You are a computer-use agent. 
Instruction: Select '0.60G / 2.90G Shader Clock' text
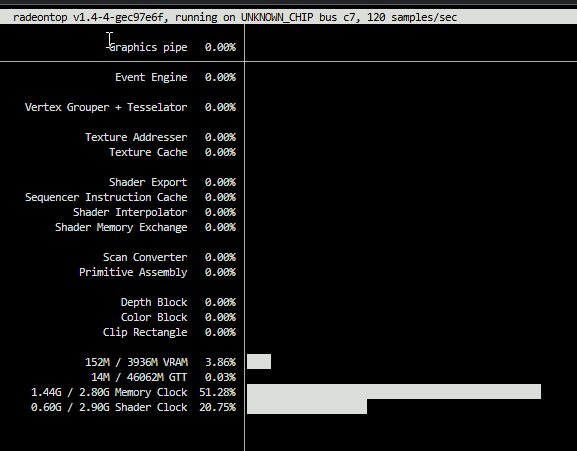[109, 408]
